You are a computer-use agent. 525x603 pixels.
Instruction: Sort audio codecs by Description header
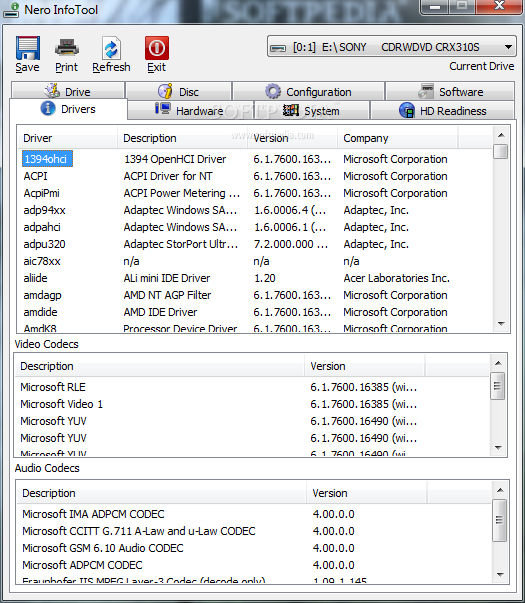pos(162,493)
